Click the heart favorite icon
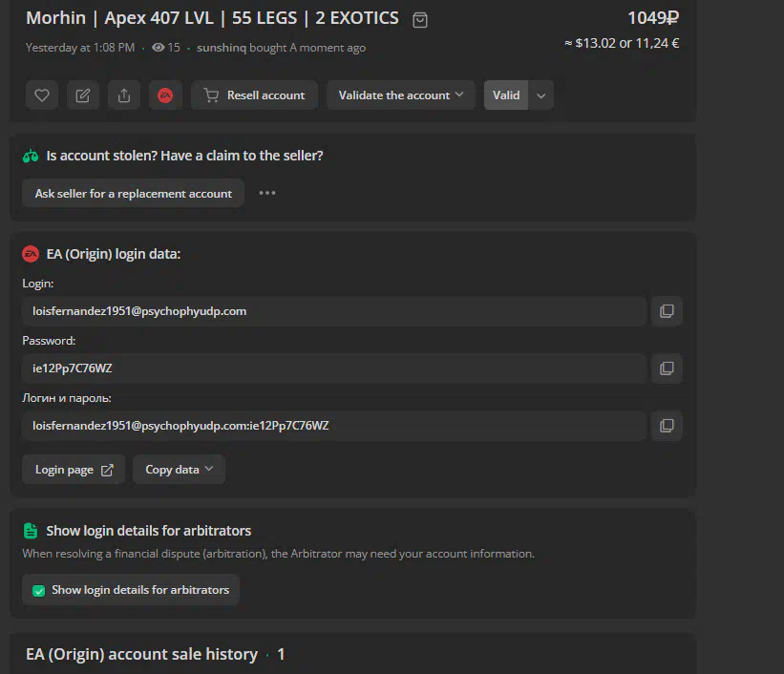 (42, 95)
